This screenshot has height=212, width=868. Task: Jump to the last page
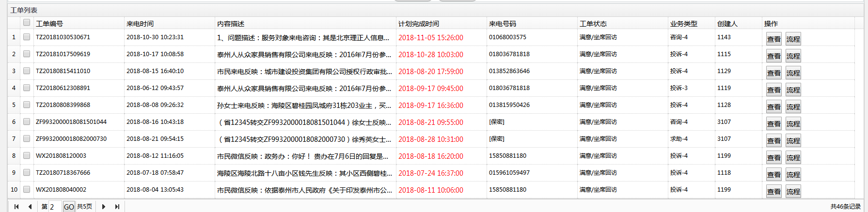tap(117, 207)
